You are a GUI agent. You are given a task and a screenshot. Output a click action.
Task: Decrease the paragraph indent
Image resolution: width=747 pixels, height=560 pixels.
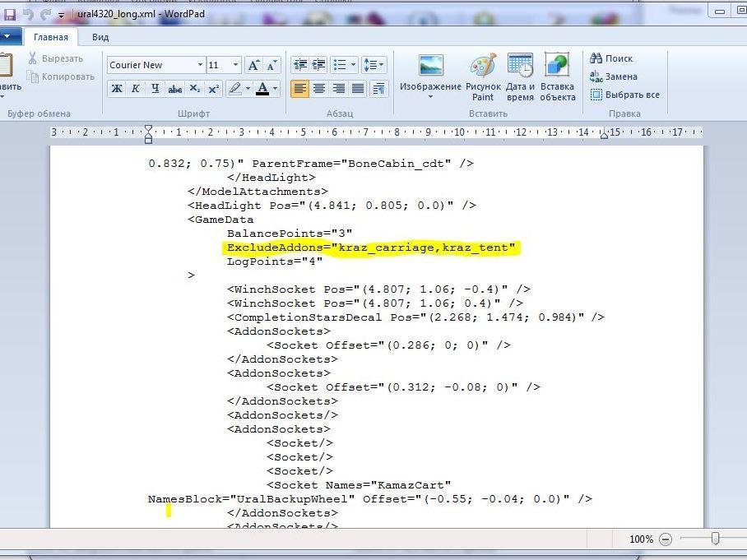[x=299, y=65]
